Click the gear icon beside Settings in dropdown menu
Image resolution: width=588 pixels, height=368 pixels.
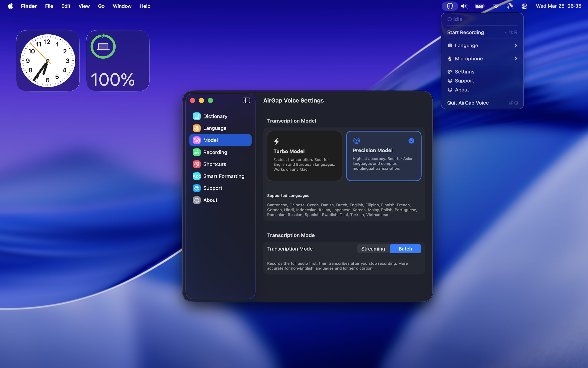(x=450, y=72)
